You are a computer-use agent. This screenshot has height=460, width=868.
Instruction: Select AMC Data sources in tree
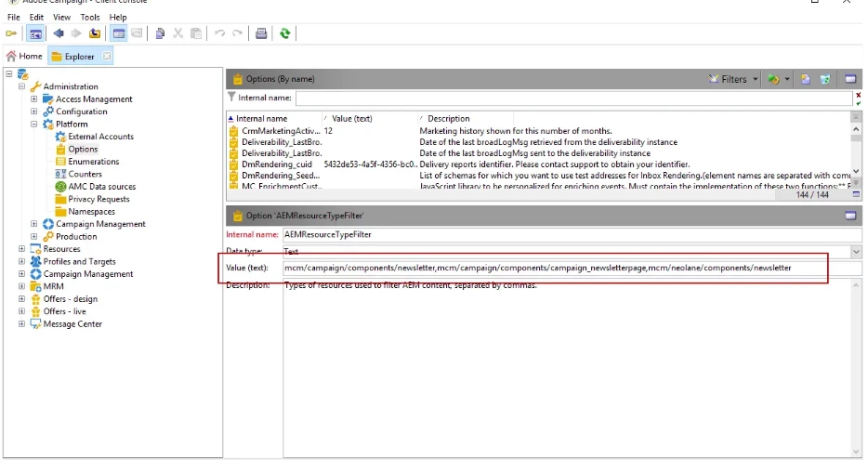coord(101,187)
